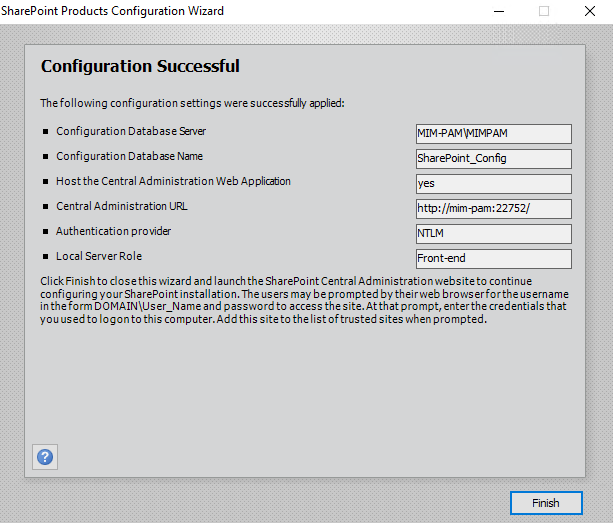Image resolution: width=613 pixels, height=523 pixels.
Task: Click the 'Configuration Database Server' label
Action: (131, 131)
